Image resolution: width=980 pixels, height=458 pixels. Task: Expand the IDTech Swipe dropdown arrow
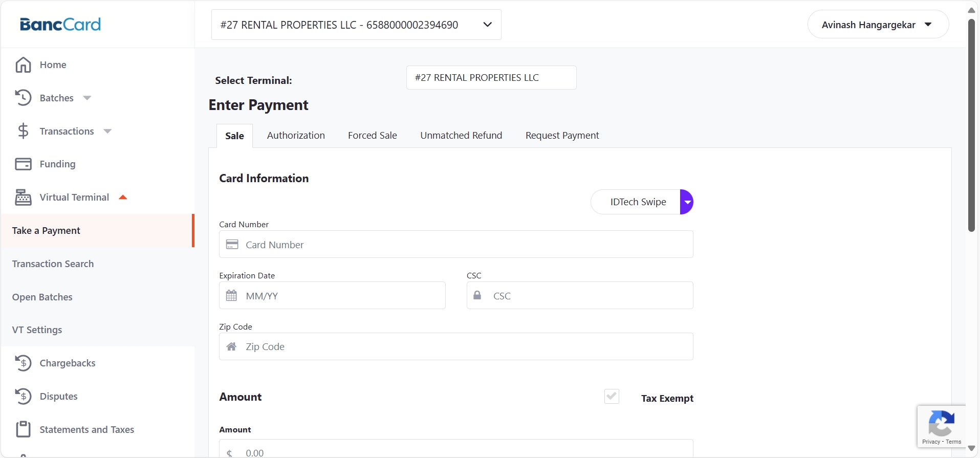(687, 202)
